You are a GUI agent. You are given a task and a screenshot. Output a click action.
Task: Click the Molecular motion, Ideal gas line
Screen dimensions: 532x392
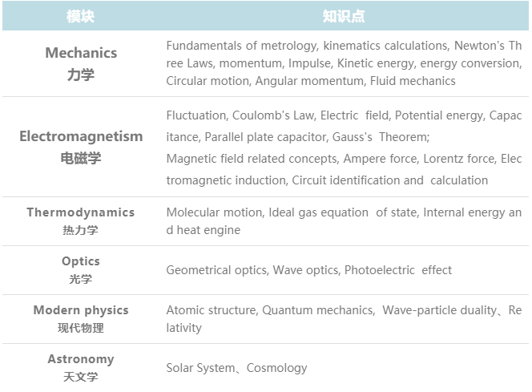344,212
